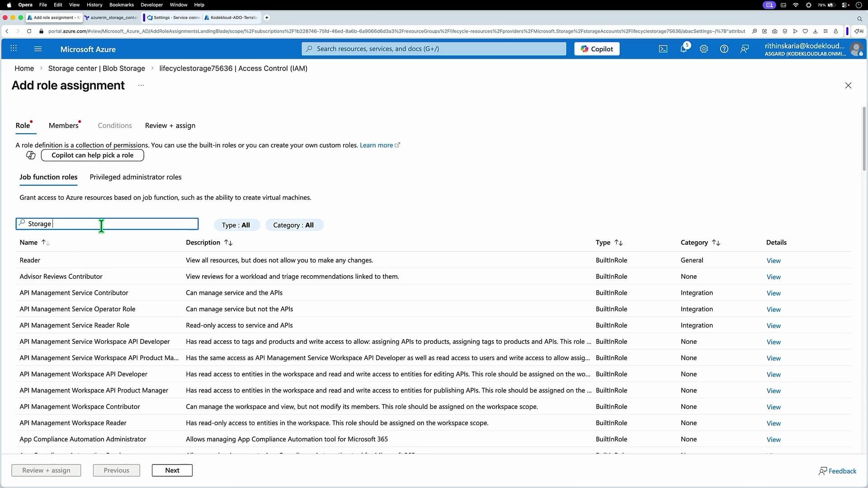868x488 pixels.
Task: Select API Management Service Operator Role row
Action: [x=433, y=309]
